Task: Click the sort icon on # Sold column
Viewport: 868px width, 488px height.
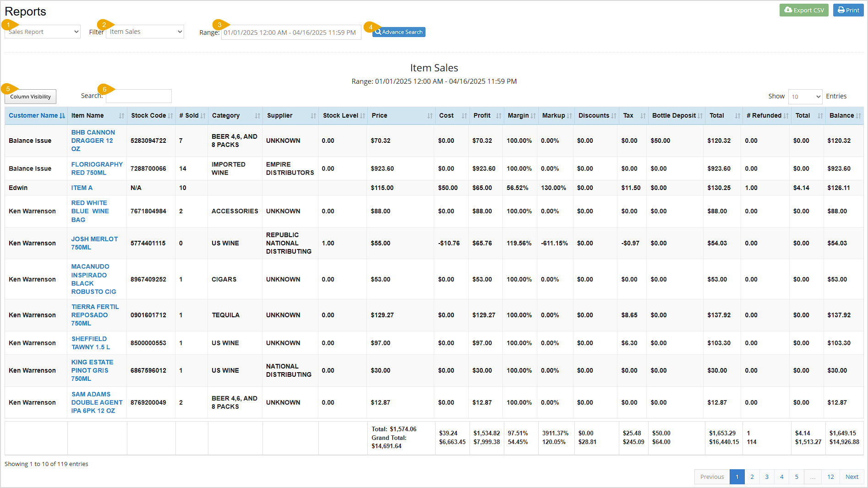Action: point(202,116)
